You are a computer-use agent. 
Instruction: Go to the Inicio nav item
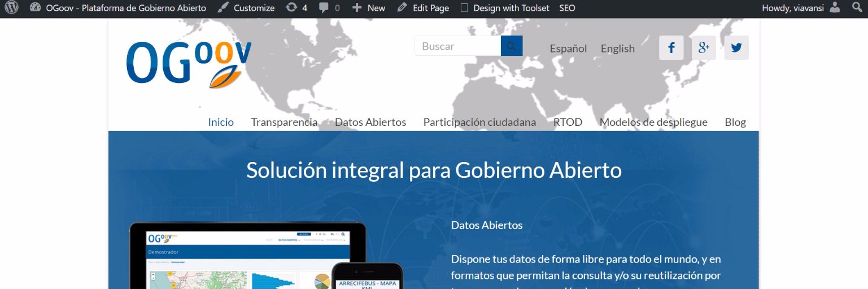pyautogui.click(x=221, y=122)
